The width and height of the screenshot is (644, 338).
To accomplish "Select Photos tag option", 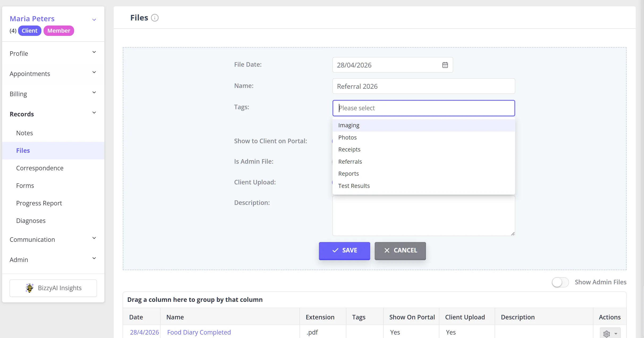I will pos(424,137).
